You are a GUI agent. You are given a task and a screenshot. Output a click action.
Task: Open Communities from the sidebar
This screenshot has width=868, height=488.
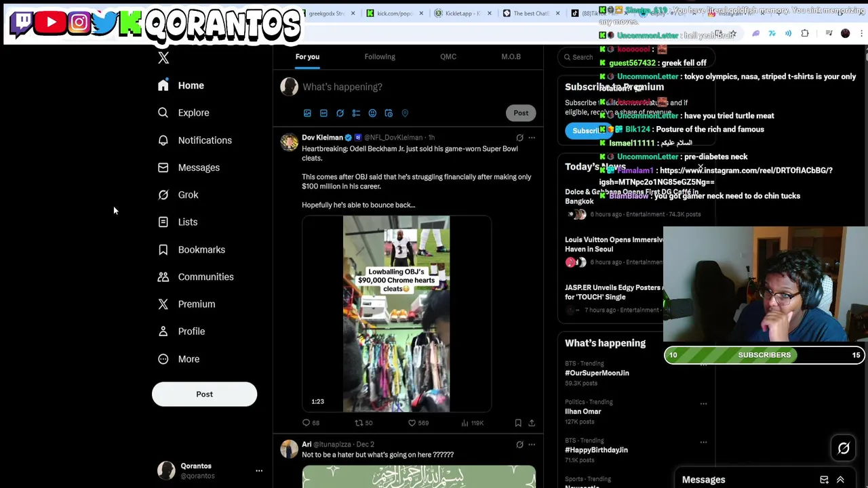195,277
